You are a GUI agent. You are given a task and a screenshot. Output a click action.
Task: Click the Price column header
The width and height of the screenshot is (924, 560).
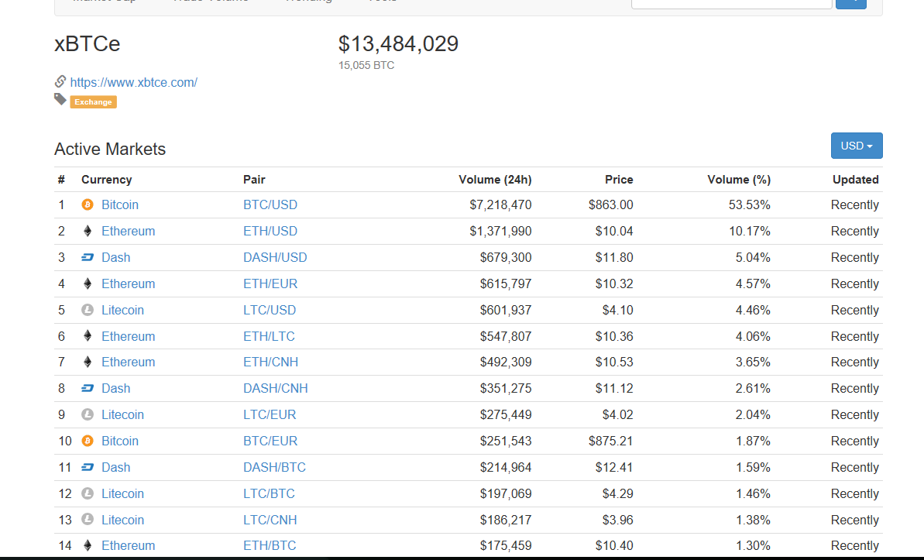(619, 180)
